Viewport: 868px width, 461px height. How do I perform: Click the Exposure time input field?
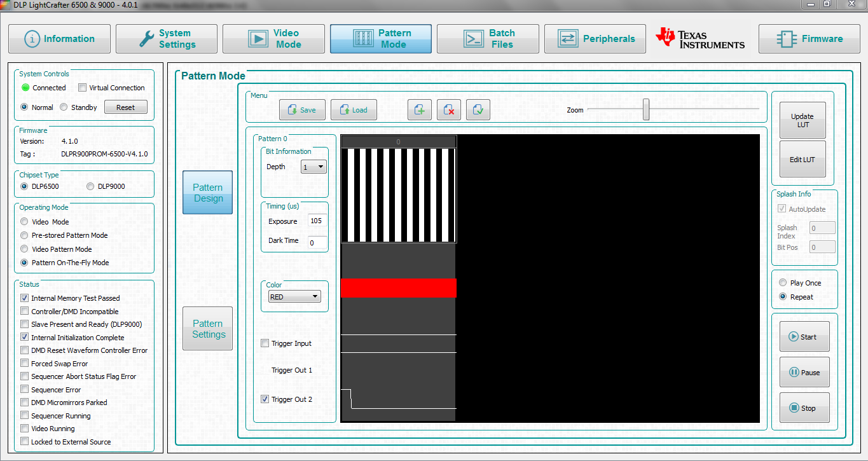[x=317, y=221]
